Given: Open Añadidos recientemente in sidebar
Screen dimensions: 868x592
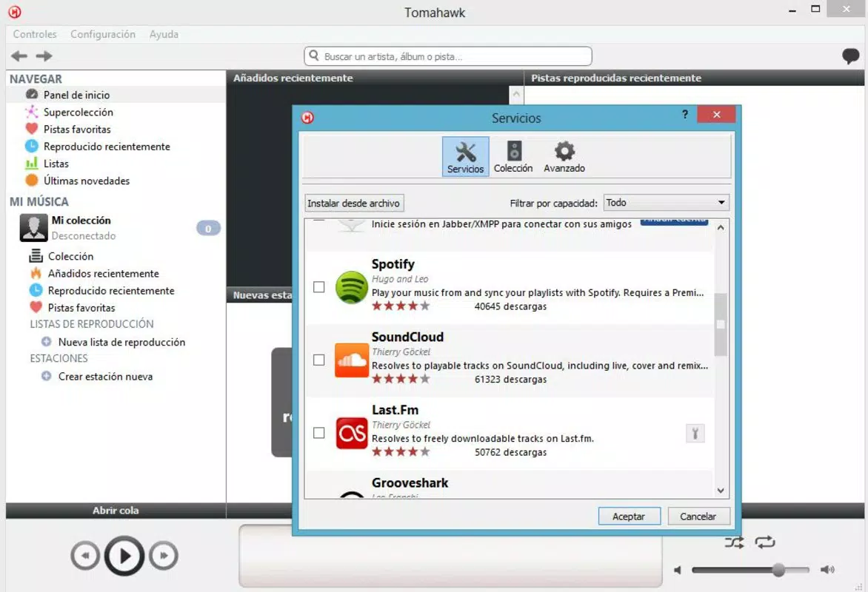Looking at the screenshot, I should 103,273.
